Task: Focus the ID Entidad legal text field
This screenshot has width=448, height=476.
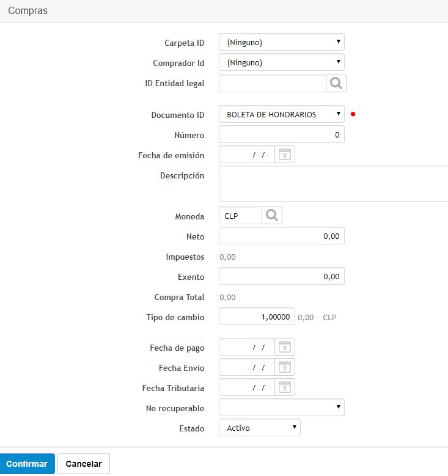Action: coord(273,84)
